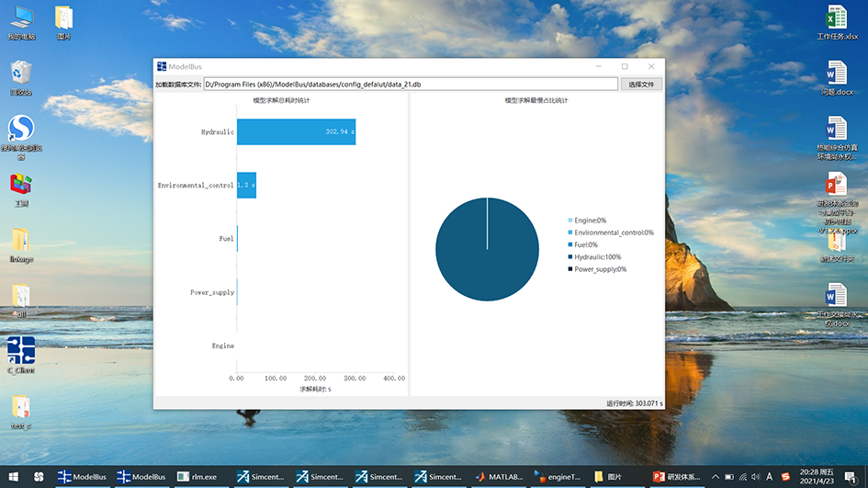Click the Hydraulic:100% legend swatch
Image resolution: width=868 pixels, height=488 pixels.
click(570, 257)
